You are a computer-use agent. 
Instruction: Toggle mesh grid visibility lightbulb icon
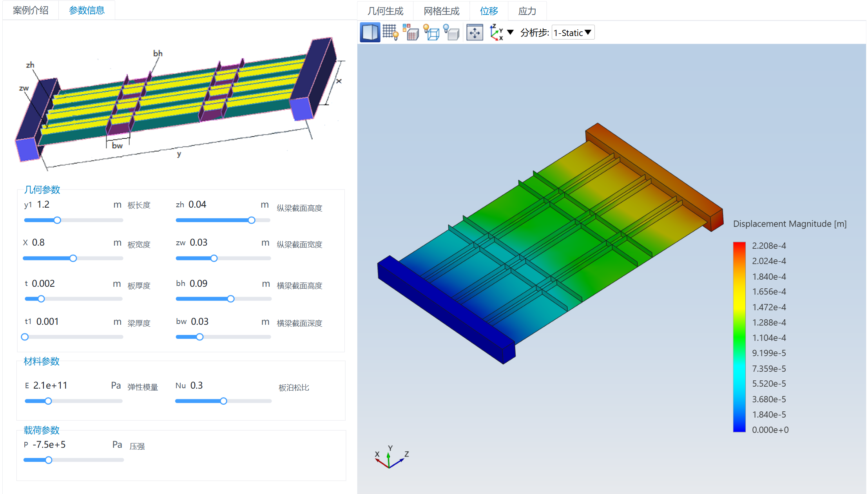tap(390, 33)
